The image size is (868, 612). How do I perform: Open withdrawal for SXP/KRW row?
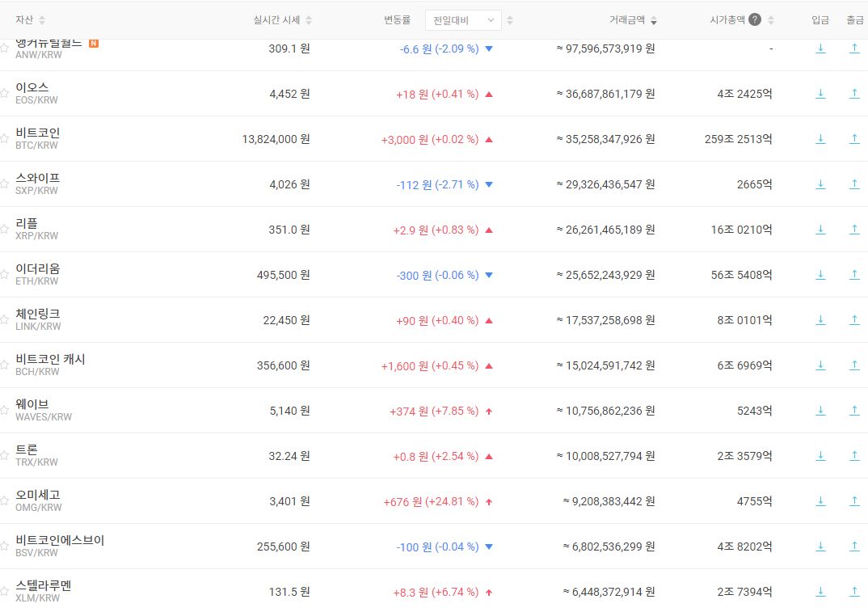[854, 184]
